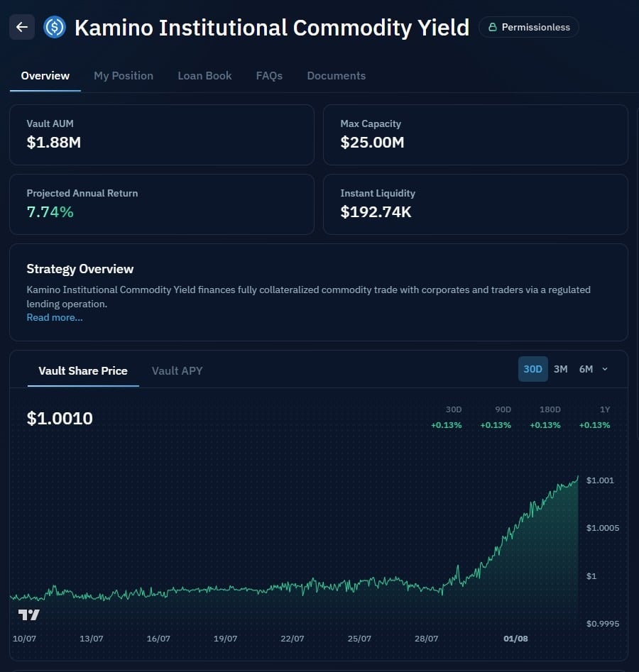
Task: Click the 30D return +0.13% figure
Action: coord(446,425)
